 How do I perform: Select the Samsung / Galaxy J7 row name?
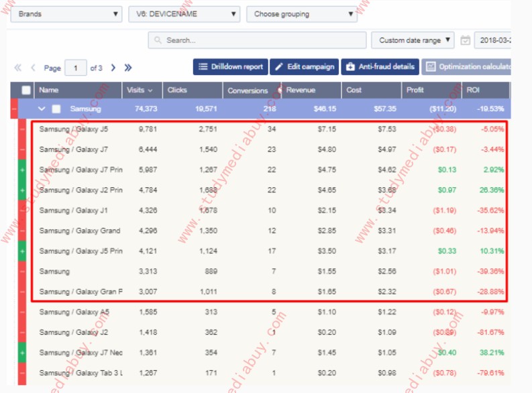(73, 150)
